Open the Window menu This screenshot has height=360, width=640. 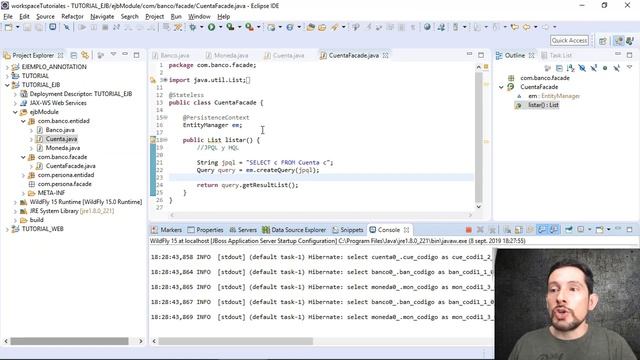[199, 16]
